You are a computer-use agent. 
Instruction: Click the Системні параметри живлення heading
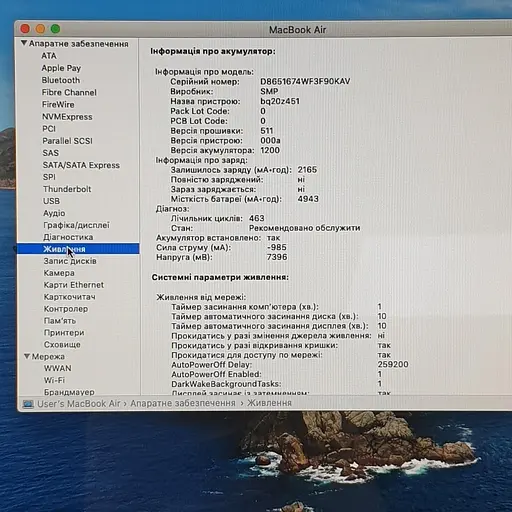click(x=220, y=277)
